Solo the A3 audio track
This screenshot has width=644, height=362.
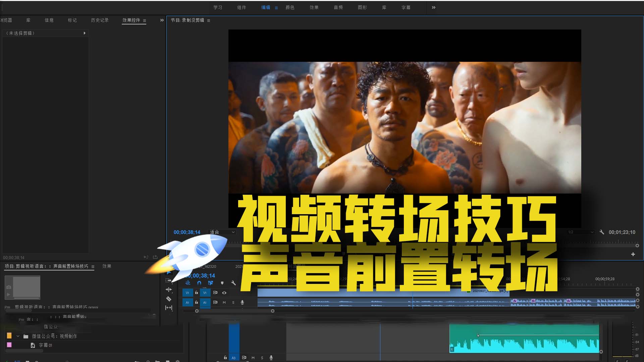[x=262, y=358]
